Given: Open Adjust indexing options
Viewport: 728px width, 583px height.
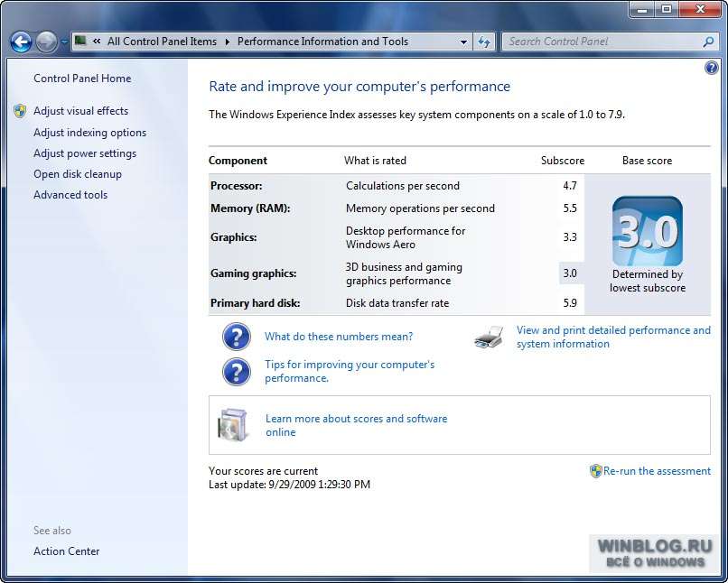Looking at the screenshot, I should pyautogui.click(x=89, y=133).
